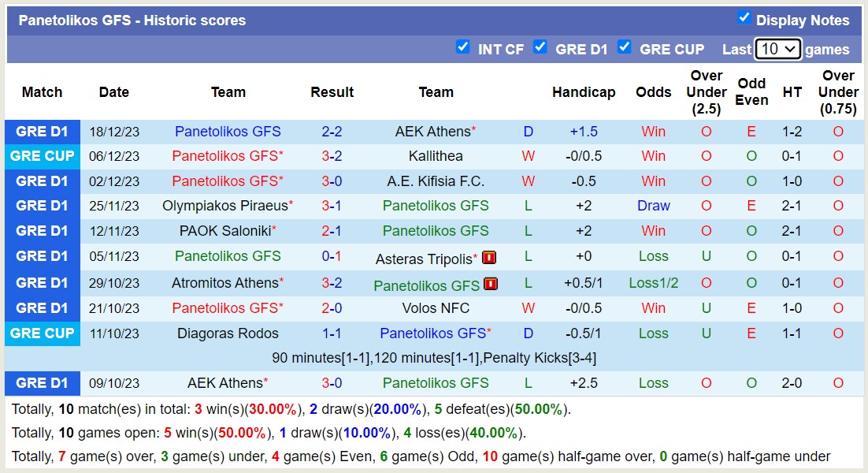The height and width of the screenshot is (473, 868).
Task: Toggle the GRE CUP competition checkbox
Action: 625,47
